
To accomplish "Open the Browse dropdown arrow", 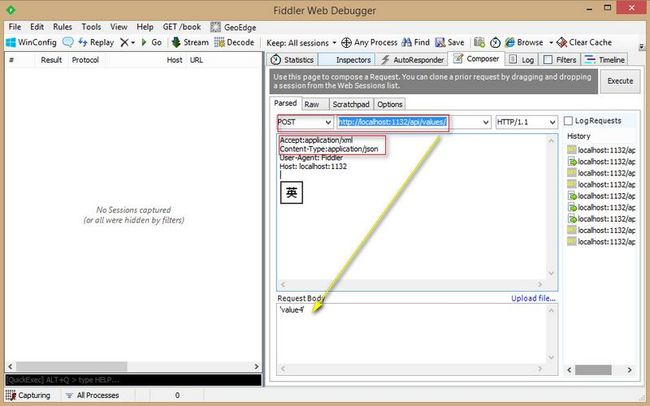I will [x=551, y=43].
